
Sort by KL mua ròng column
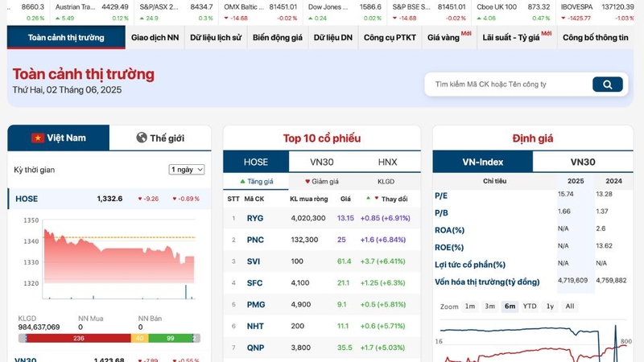click(x=309, y=199)
